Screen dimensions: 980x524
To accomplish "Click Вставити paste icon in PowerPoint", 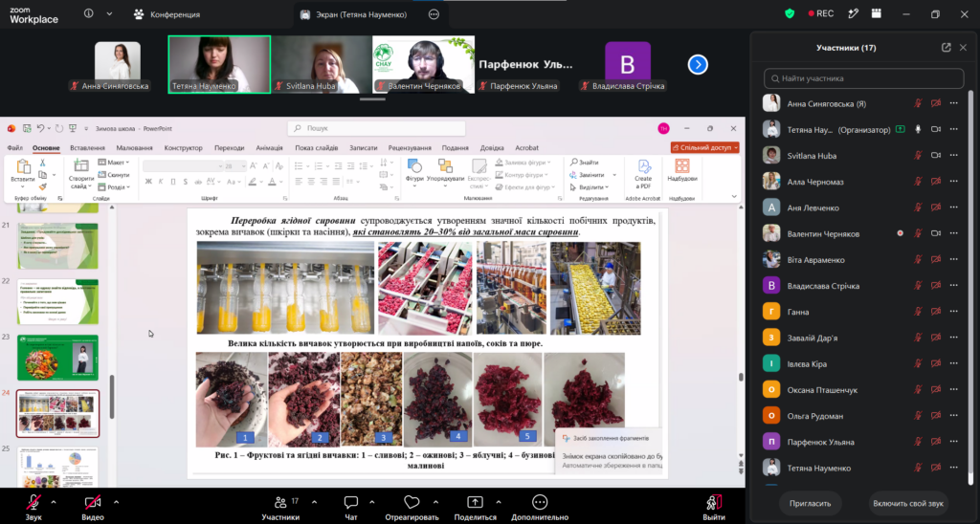I will click(23, 166).
